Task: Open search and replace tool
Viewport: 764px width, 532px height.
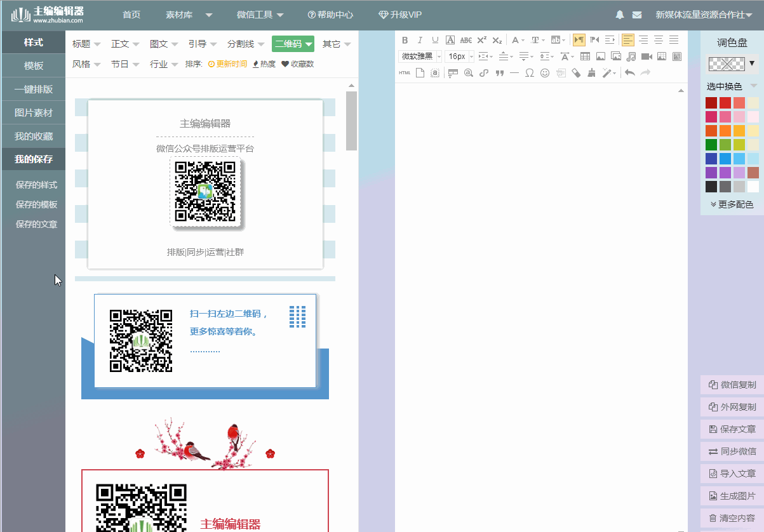Action: [469, 73]
